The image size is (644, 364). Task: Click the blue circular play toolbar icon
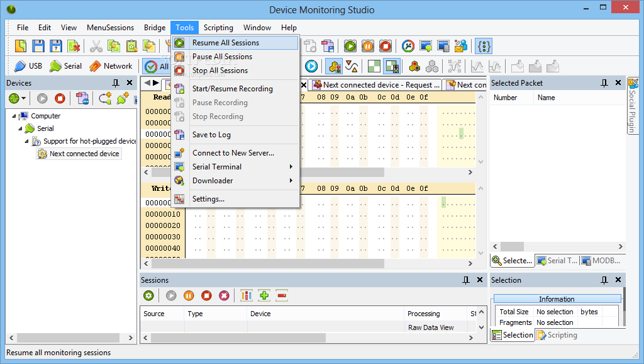311,66
